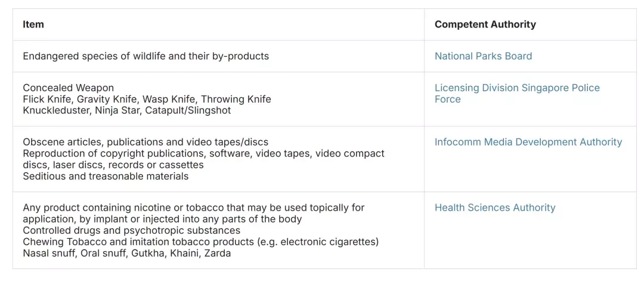Viewport: 644px width, 287px height.
Task: Click the Nasal snuff, Oral snuff line
Action: point(126,253)
